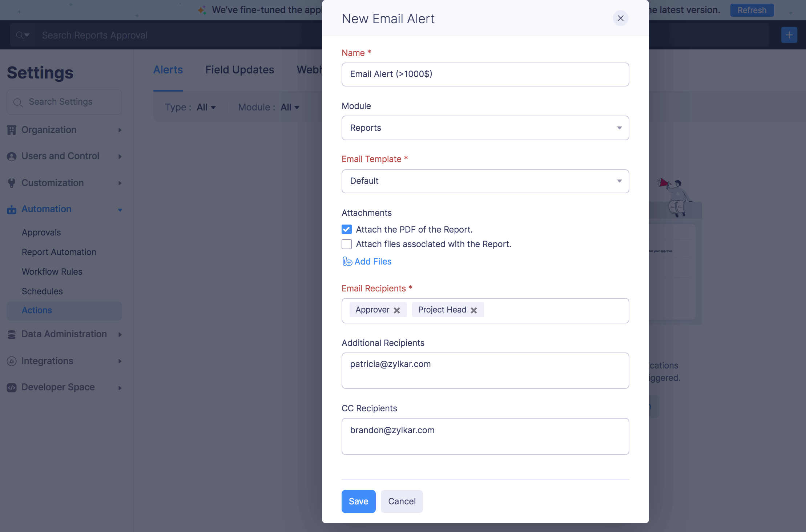Collapse the Automation section chevron

coord(120,210)
